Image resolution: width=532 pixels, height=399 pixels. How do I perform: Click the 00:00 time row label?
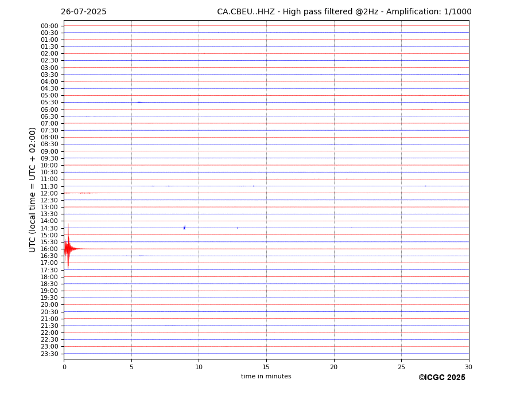point(49,26)
